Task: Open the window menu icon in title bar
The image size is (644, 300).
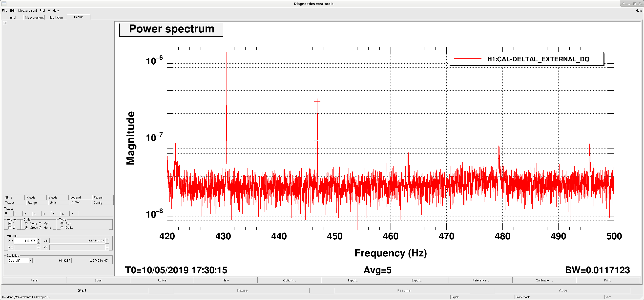Action: (x=4, y=3)
